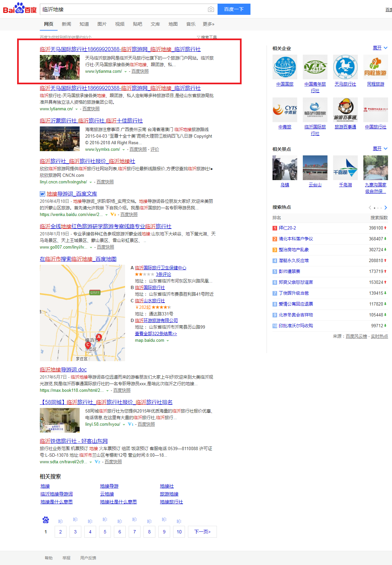The width and height of the screenshot is (392, 565).
Task: Click the 乌镇 scenic spot photo
Action: 285,168
